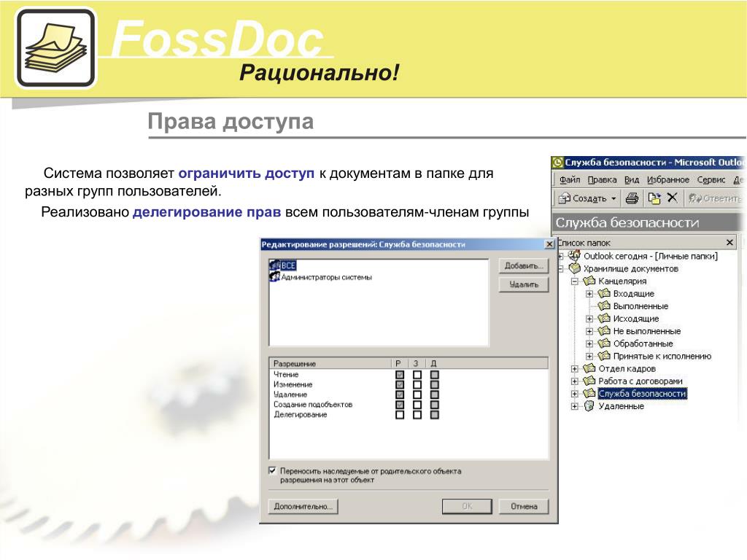Click the Delete X toolbar icon

[672, 198]
